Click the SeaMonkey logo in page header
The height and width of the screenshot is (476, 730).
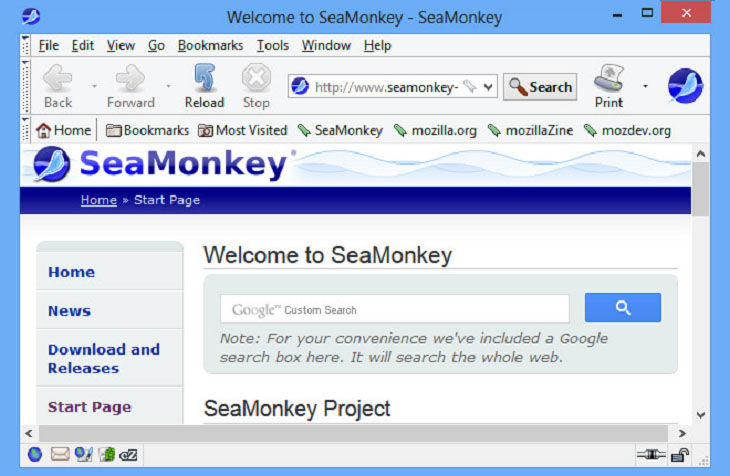click(160, 164)
